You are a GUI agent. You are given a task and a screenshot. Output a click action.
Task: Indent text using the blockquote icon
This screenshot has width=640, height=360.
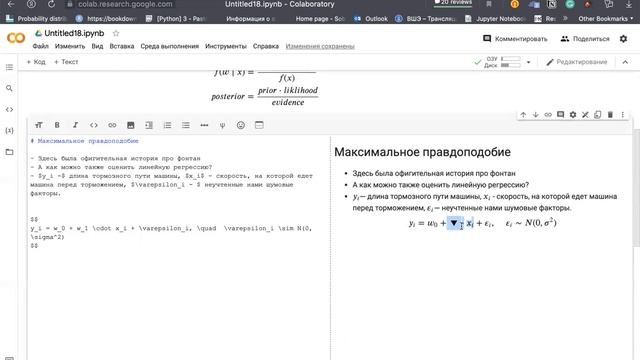[149, 125]
